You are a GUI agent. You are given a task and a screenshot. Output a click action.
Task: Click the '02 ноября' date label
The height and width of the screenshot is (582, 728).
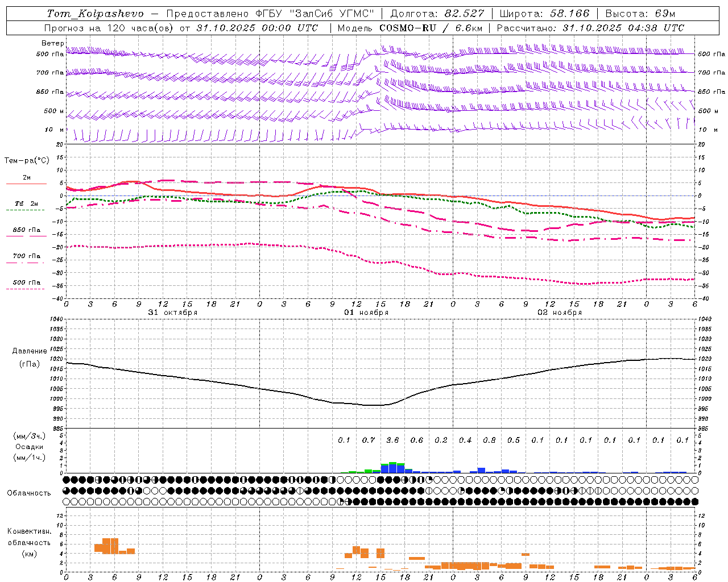pos(560,313)
